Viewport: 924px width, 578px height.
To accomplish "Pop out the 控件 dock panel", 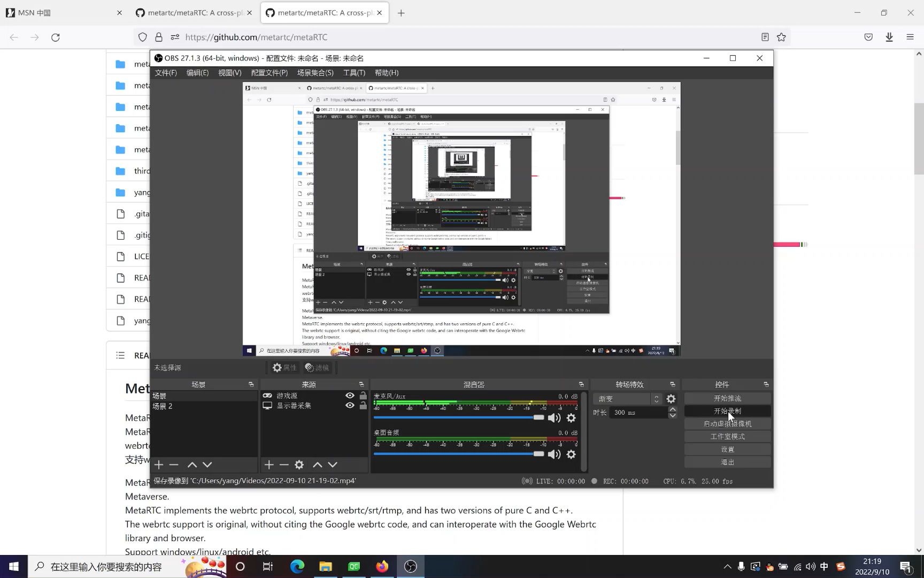I will coord(766,384).
